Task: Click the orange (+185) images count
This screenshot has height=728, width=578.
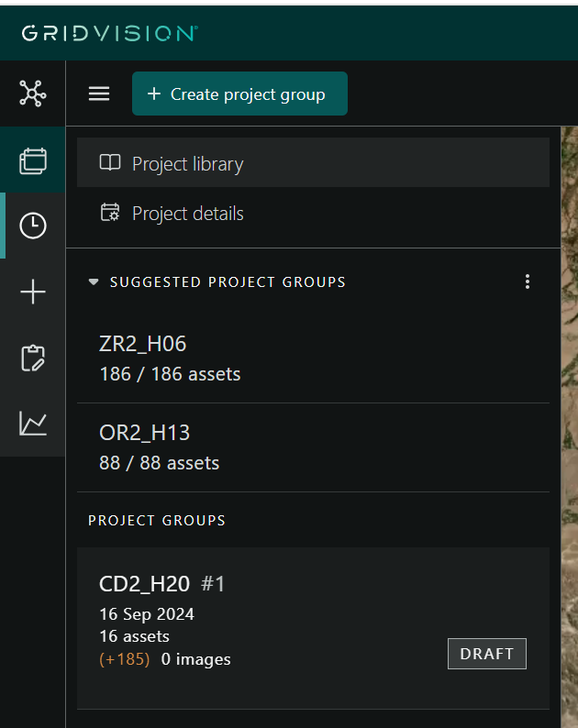Action: point(124,659)
